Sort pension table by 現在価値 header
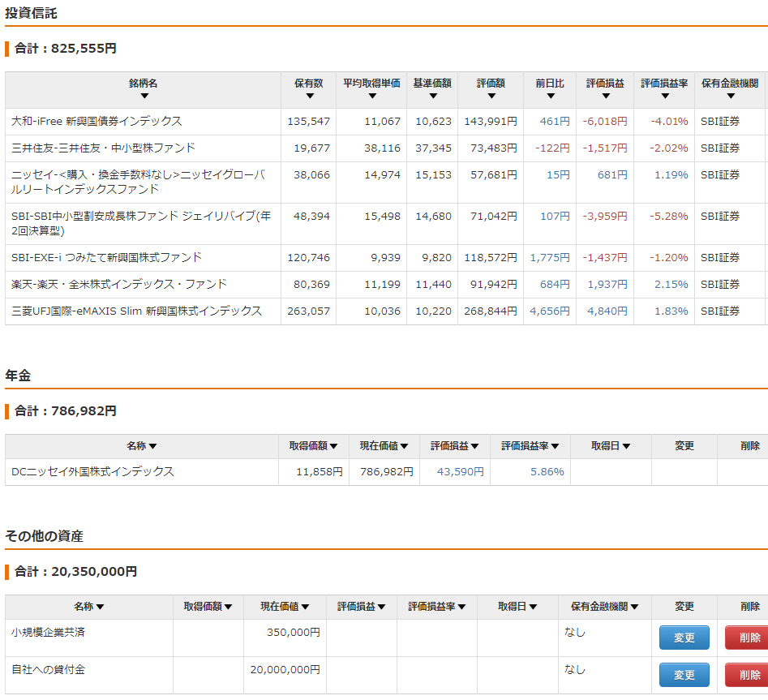Screen dimensions: 768x700 coord(384,446)
